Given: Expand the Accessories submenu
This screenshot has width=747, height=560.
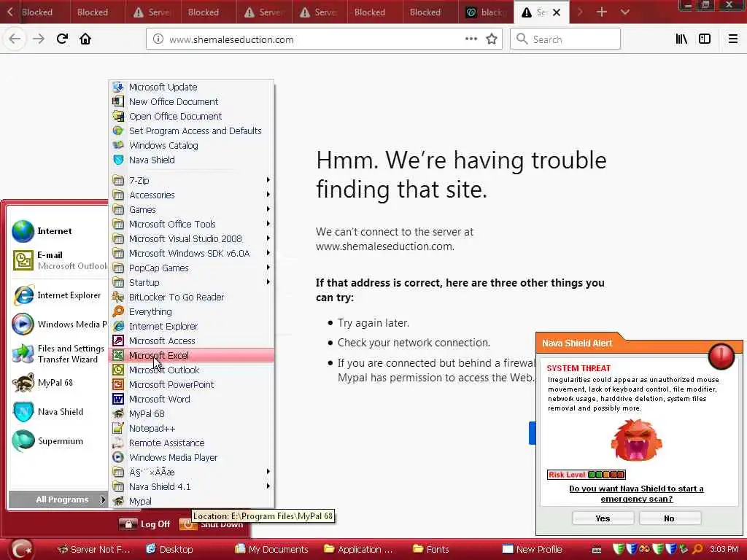Looking at the screenshot, I should (192, 195).
